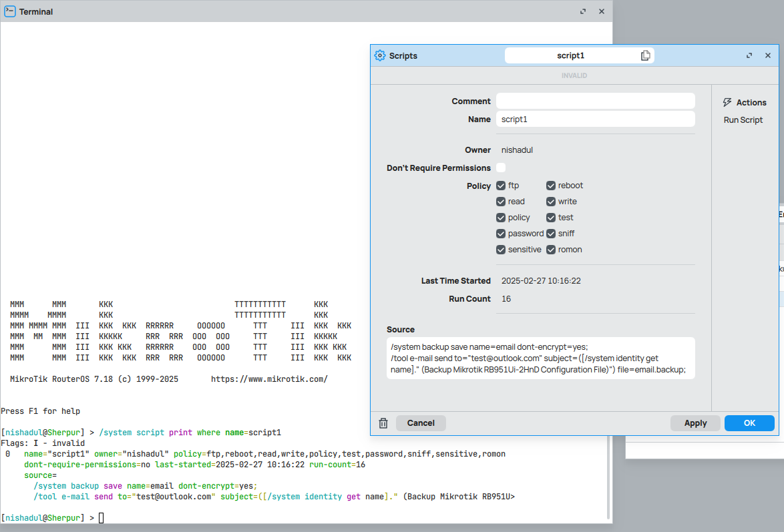The width and height of the screenshot is (784, 532).
Task: Restore the Scripts dialog window size
Action: coord(749,56)
